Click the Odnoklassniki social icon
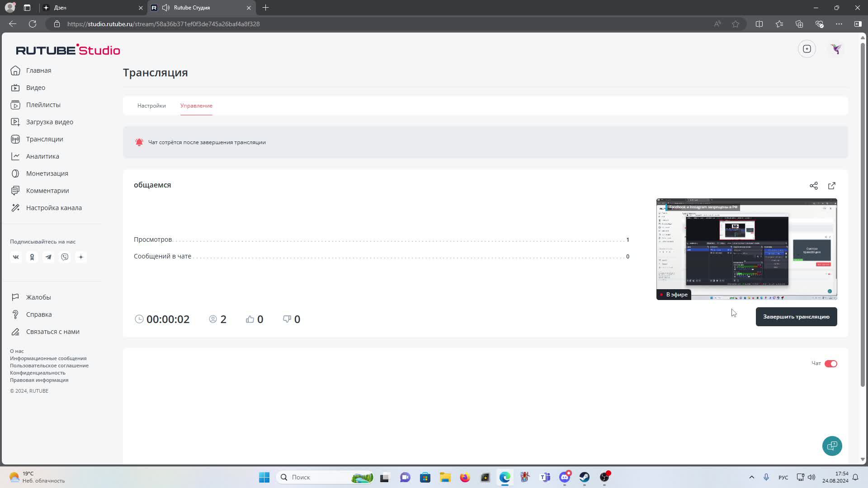Viewport: 868px width, 488px height. pos(32,257)
